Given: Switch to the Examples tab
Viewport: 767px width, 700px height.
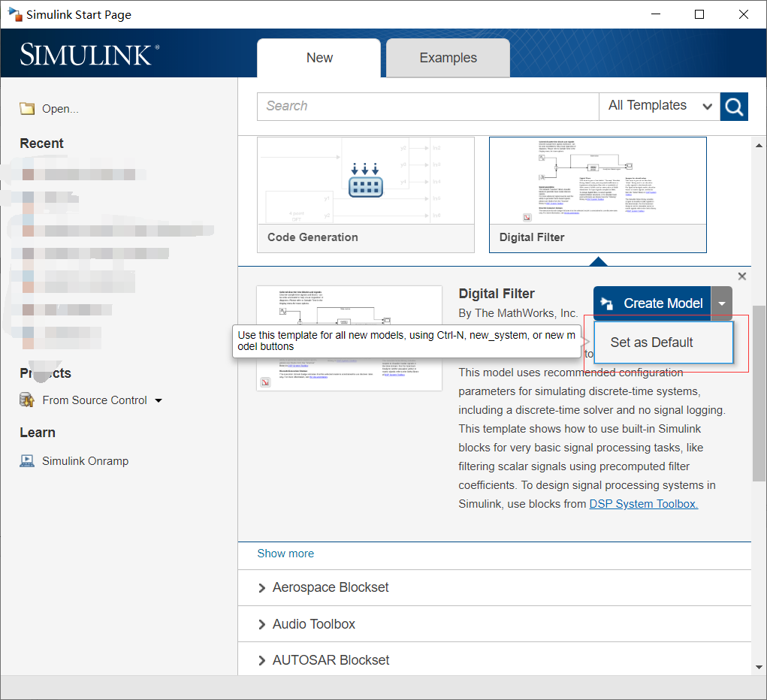Looking at the screenshot, I should [x=447, y=57].
